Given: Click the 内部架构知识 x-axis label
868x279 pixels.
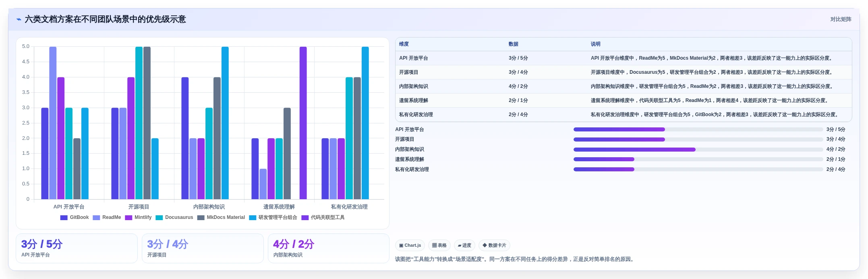Looking at the screenshot, I should point(209,207).
